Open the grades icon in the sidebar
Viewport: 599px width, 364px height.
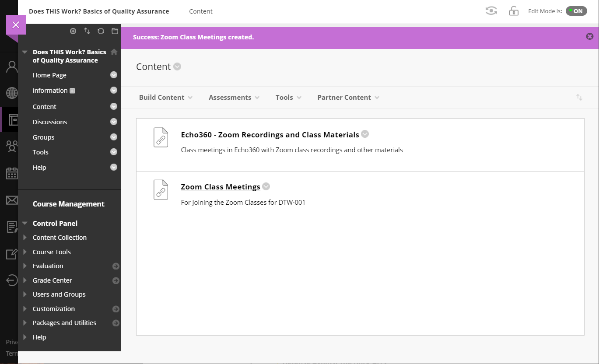click(x=12, y=227)
